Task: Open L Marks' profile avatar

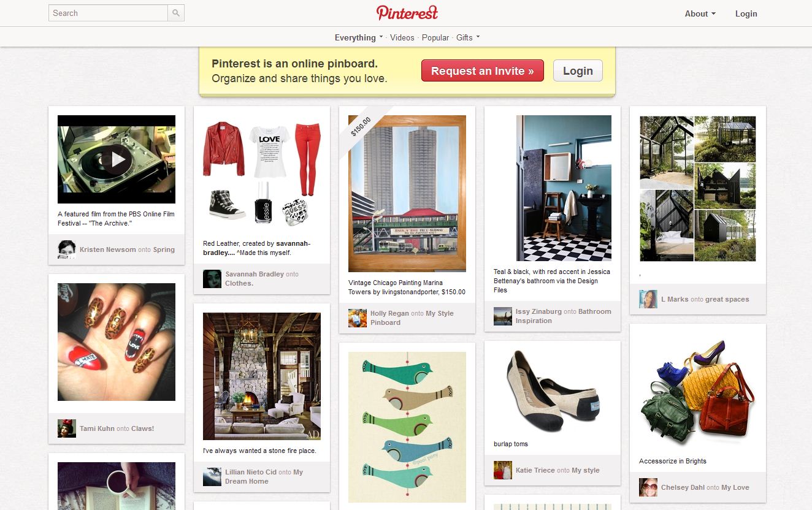Action: tap(648, 299)
